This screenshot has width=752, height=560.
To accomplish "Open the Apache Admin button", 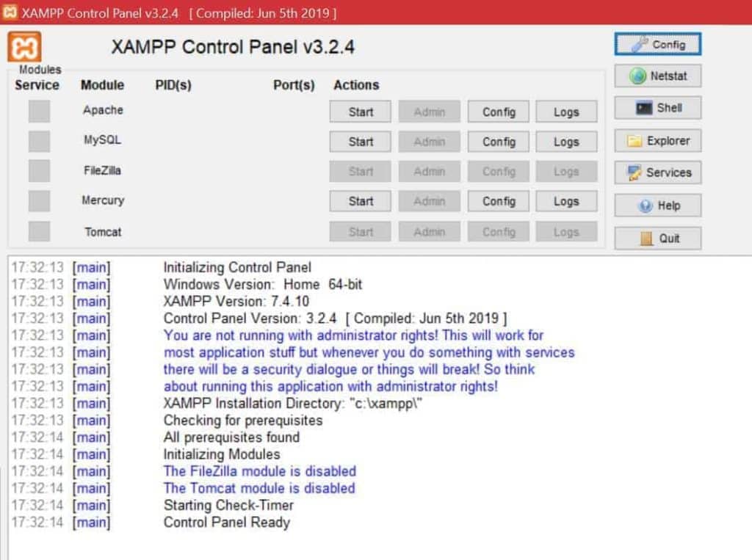I will coord(429,112).
